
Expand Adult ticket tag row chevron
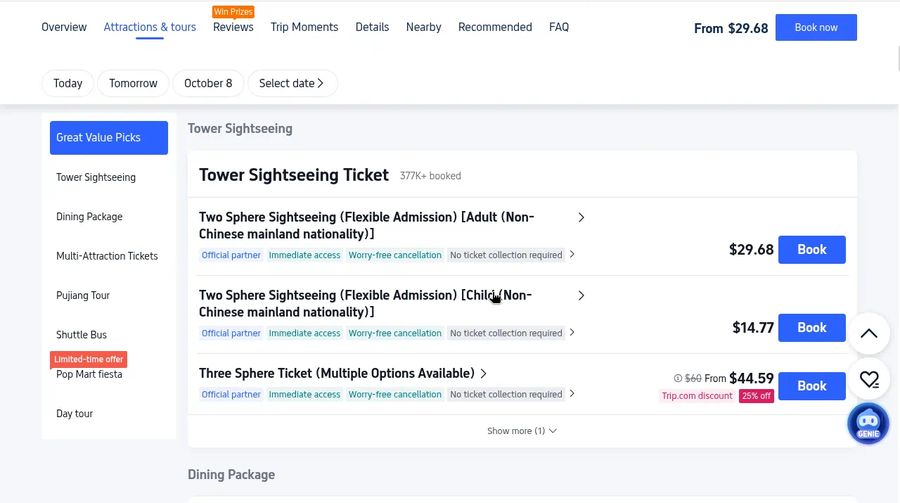click(572, 254)
